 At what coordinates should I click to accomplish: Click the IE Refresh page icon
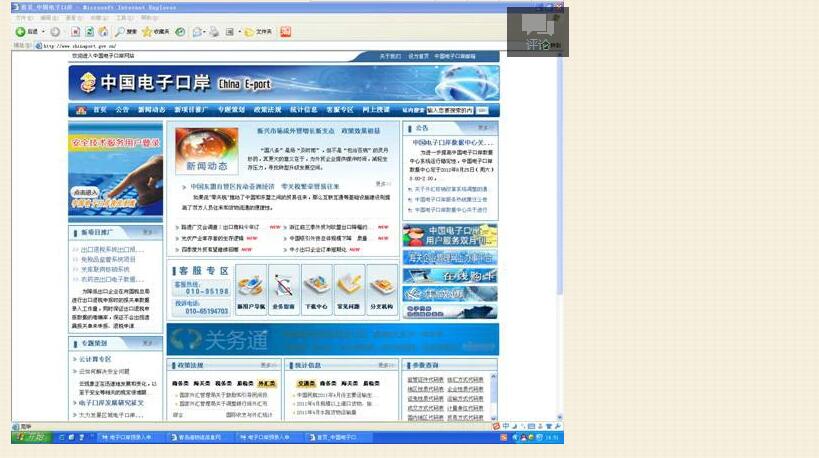(x=90, y=32)
